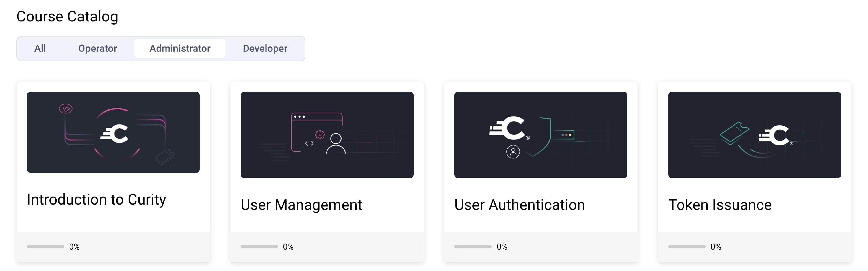Click the User Authentication course title
The image size is (868, 271).
519,205
